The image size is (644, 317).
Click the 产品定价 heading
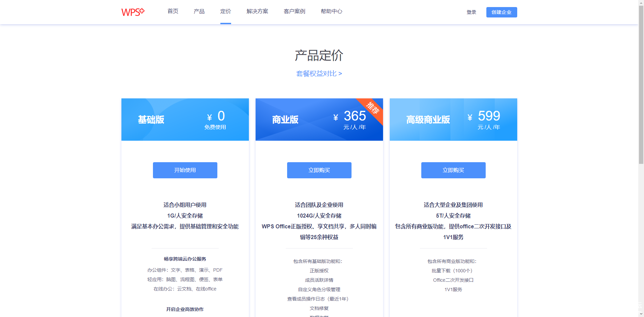319,55
